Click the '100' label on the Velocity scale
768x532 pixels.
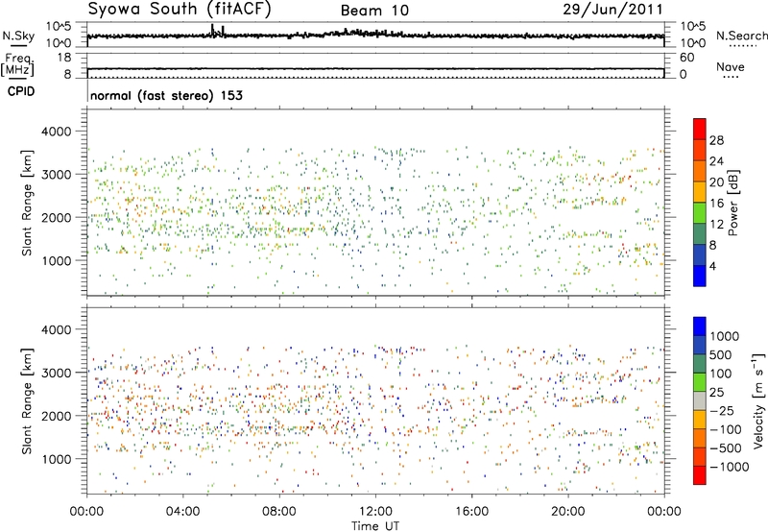[x=721, y=374]
